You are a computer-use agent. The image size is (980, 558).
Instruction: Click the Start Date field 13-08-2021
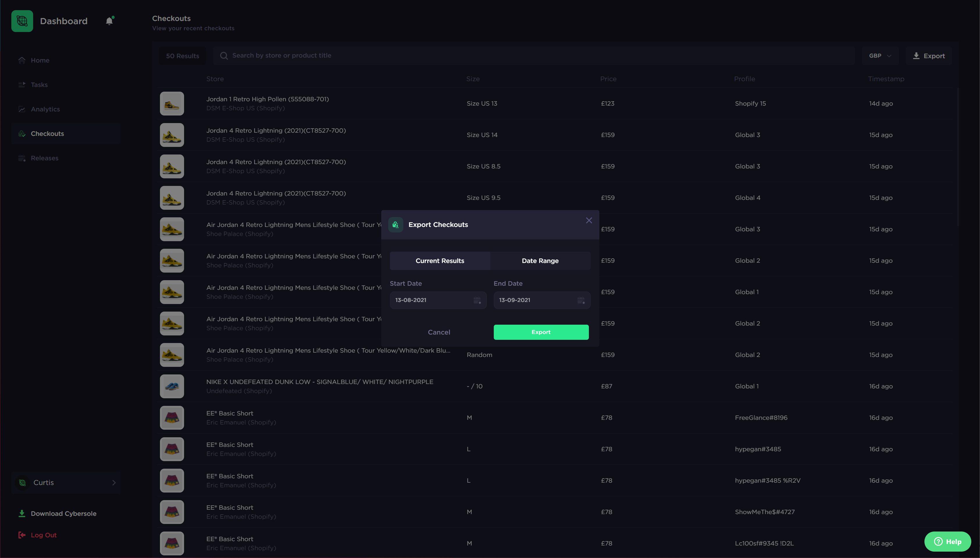tap(438, 300)
